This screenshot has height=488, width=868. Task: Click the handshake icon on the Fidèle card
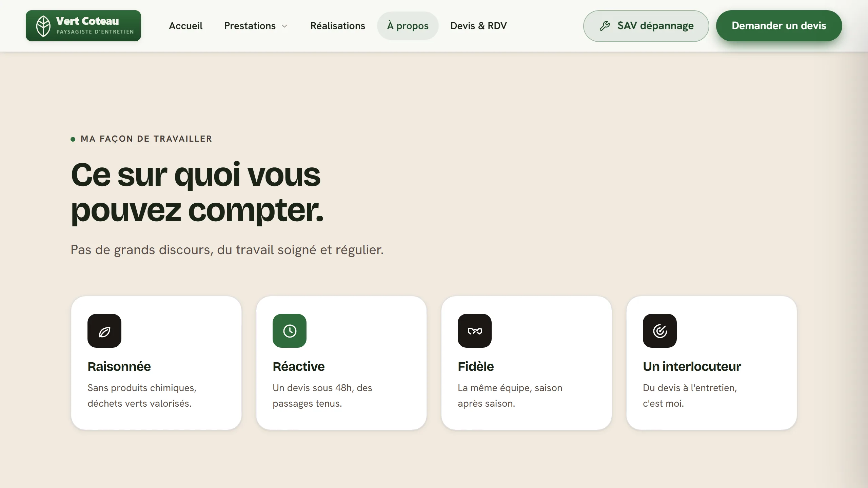click(475, 331)
